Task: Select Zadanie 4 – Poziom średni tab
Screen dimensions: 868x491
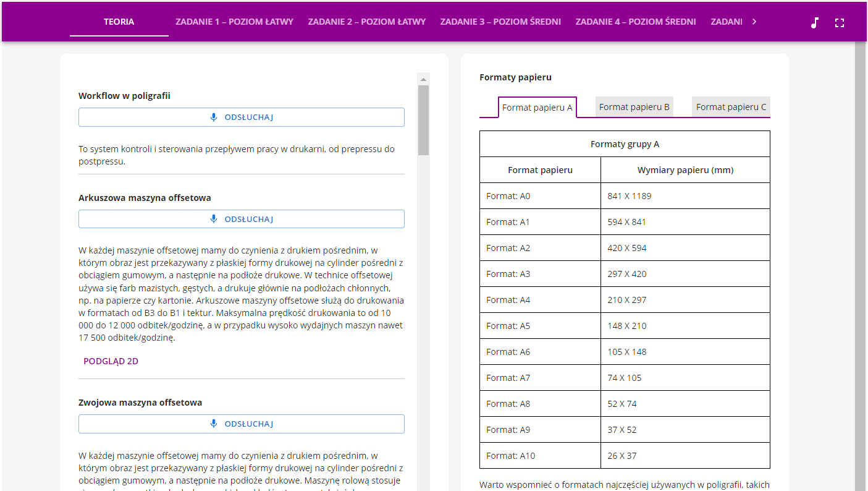Action: click(636, 22)
